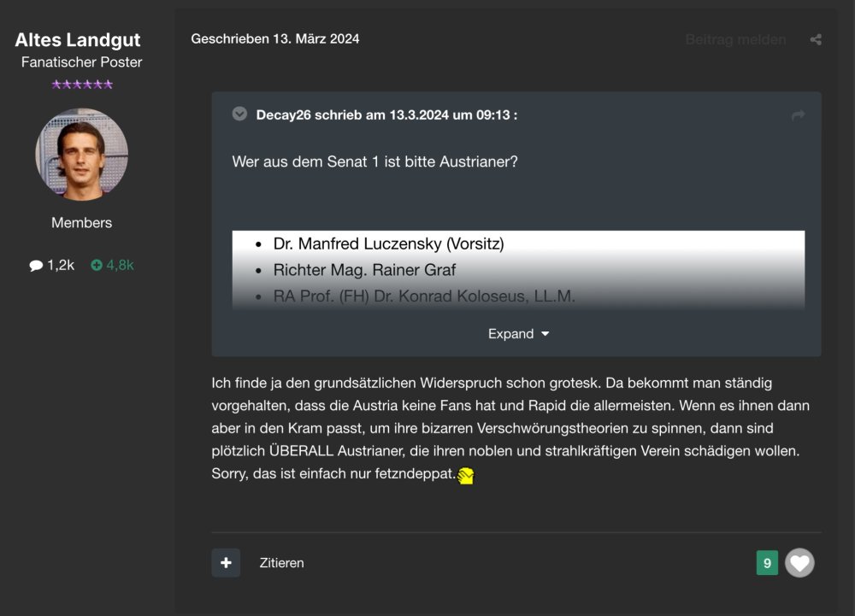Click the Fanatischer Poster rank title
The height and width of the screenshot is (616, 855).
tap(81, 62)
